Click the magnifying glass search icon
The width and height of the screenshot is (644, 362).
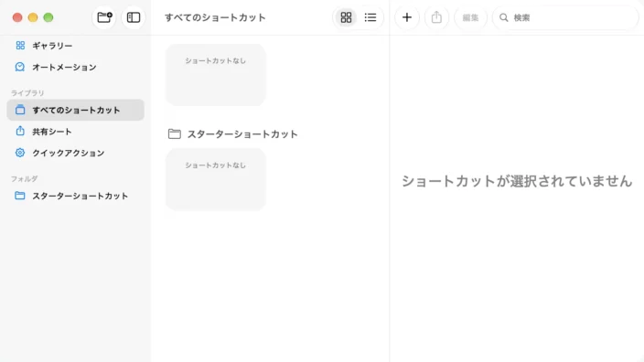[x=503, y=17]
